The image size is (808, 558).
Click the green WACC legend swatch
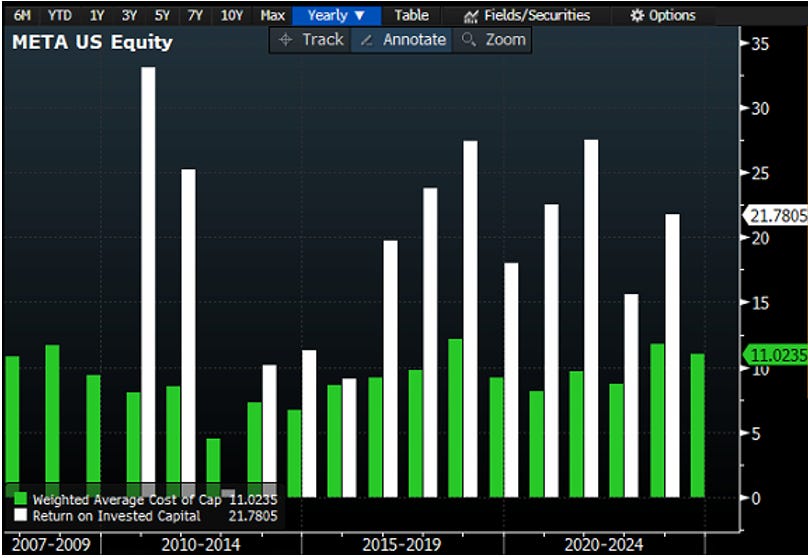click(21, 499)
